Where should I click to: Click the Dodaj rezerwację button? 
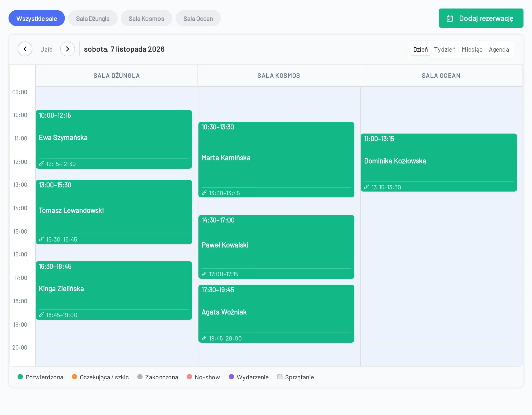481,18
